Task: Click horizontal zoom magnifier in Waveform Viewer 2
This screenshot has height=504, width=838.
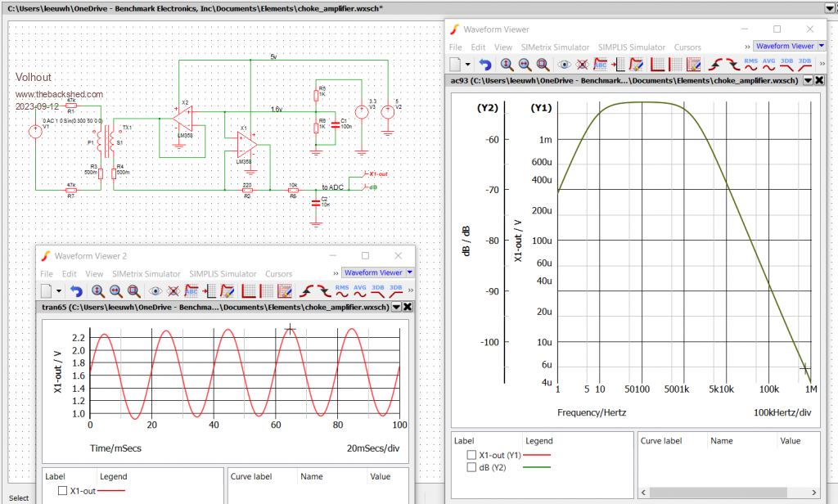Action: pyautogui.click(x=116, y=290)
